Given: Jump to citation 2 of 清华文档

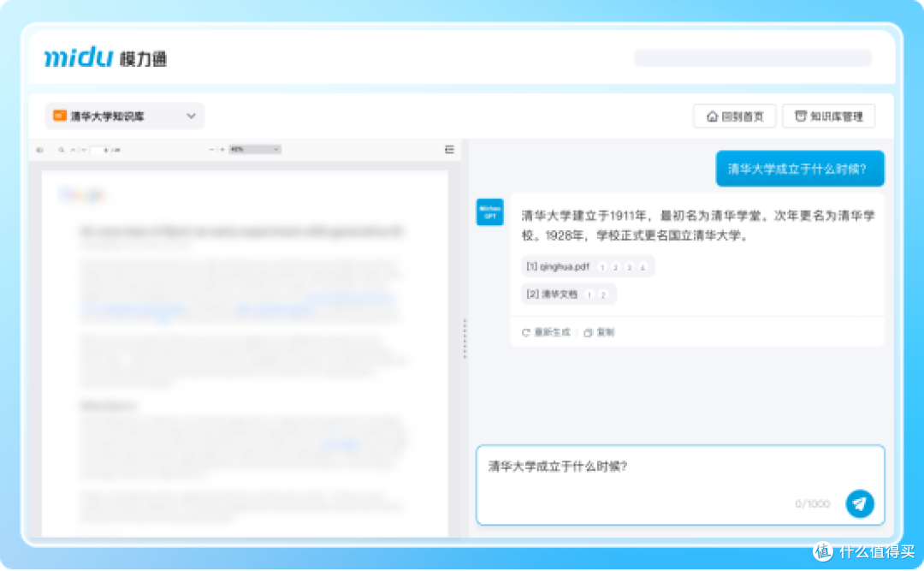Looking at the screenshot, I should 603,294.
